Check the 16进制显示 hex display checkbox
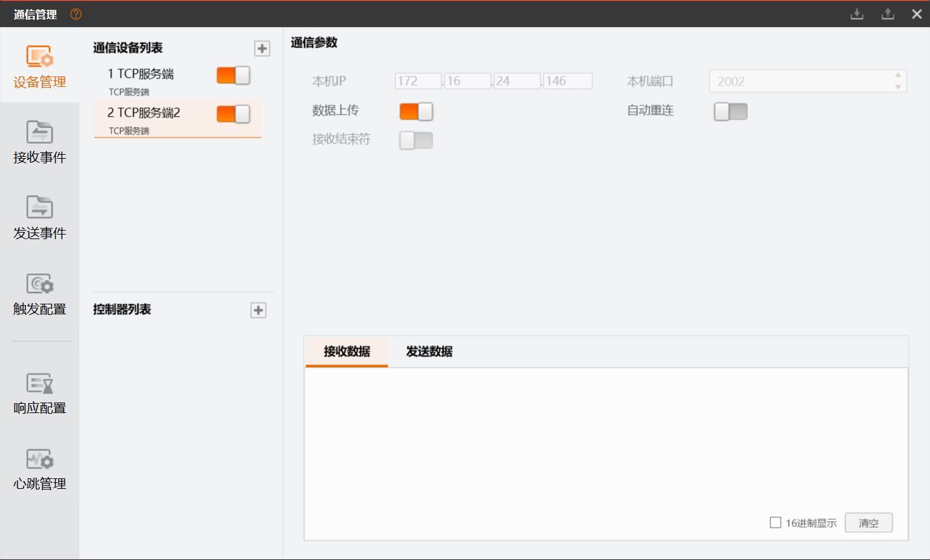Viewport: 930px width, 560px height. 775,522
